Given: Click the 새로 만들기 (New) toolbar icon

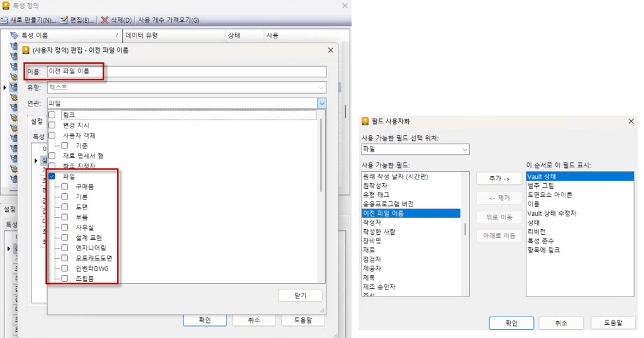Looking at the screenshot, I should click(x=5, y=20).
